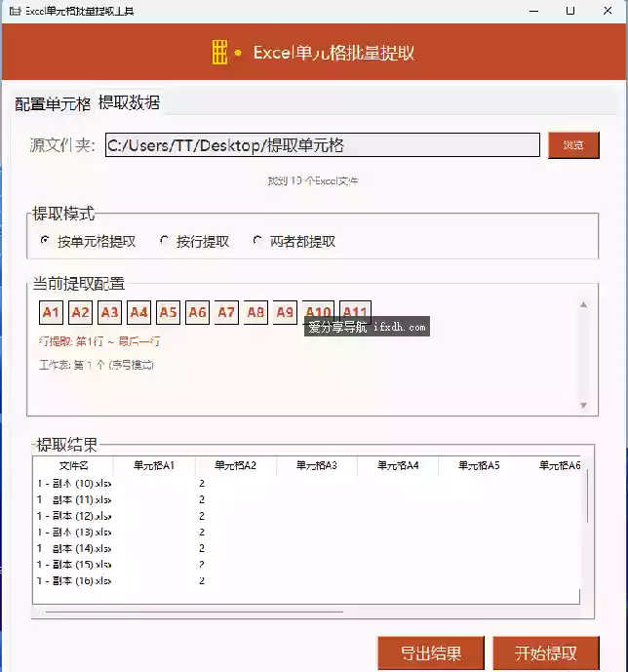Click the A6 cell tag
Screen dimensions: 628x672
click(197, 312)
